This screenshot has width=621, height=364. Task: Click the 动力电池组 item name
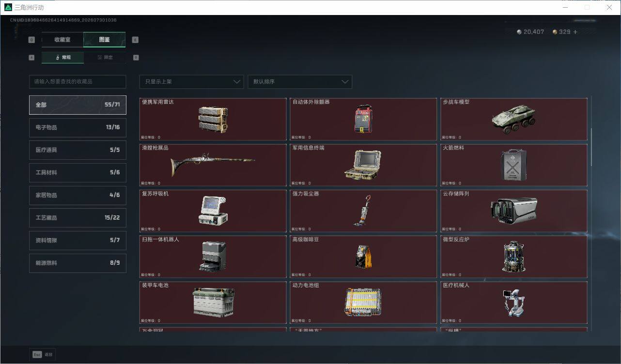point(306,286)
